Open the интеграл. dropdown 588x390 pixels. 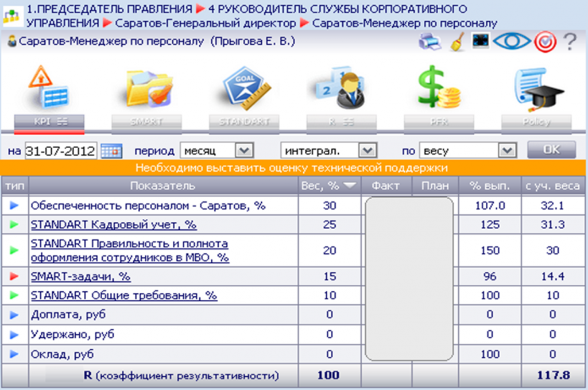click(x=329, y=150)
